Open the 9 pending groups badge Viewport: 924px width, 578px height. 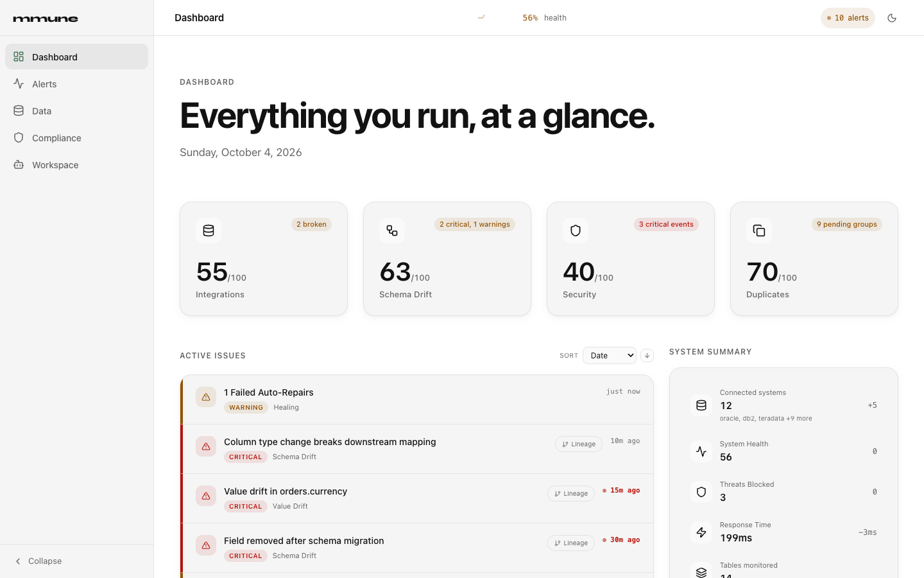tap(847, 224)
